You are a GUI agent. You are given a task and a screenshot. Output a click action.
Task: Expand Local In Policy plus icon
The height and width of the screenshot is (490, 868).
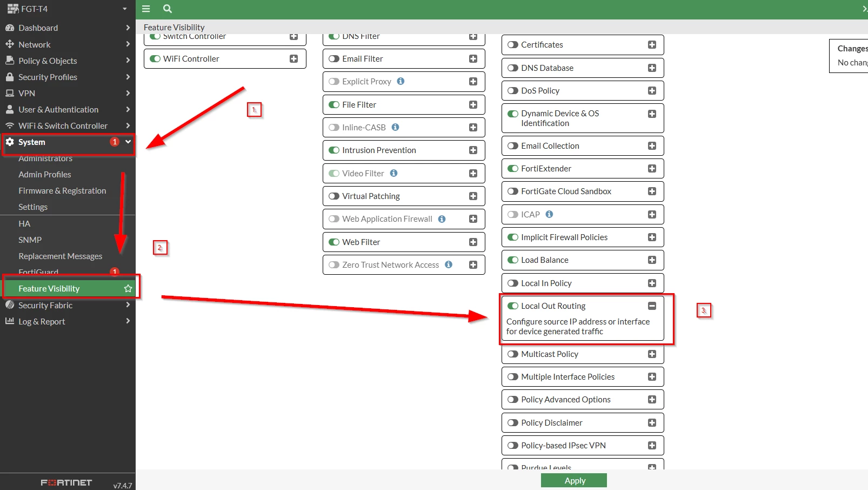pos(652,283)
